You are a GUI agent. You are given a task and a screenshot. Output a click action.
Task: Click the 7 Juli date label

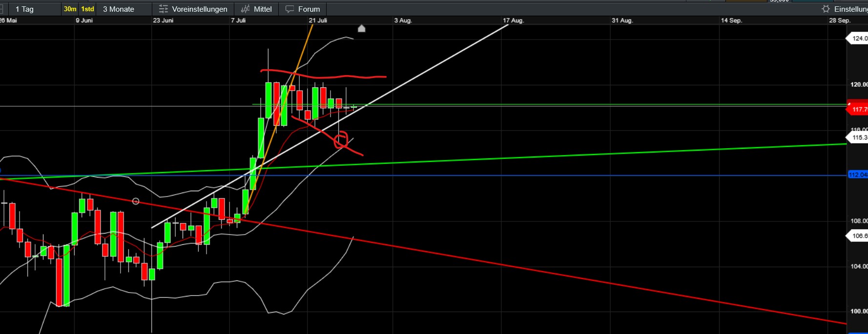click(238, 20)
